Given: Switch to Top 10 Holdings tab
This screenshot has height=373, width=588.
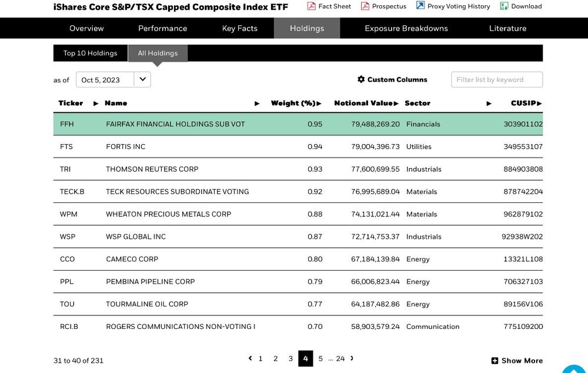Looking at the screenshot, I should pyautogui.click(x=90, y=53).
